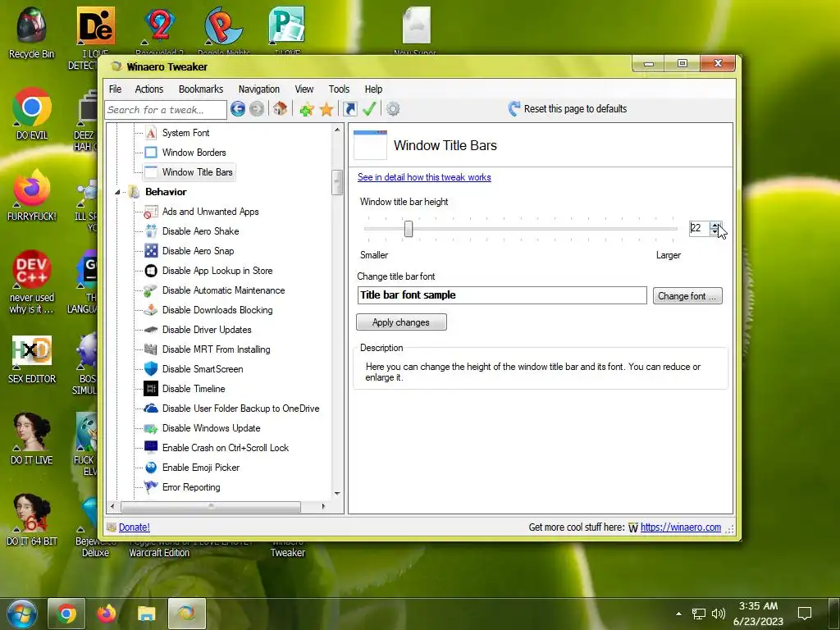Open Disable Timeline tweak
The width and height of the screenshot is (840, 630).
tap(194, 389)
